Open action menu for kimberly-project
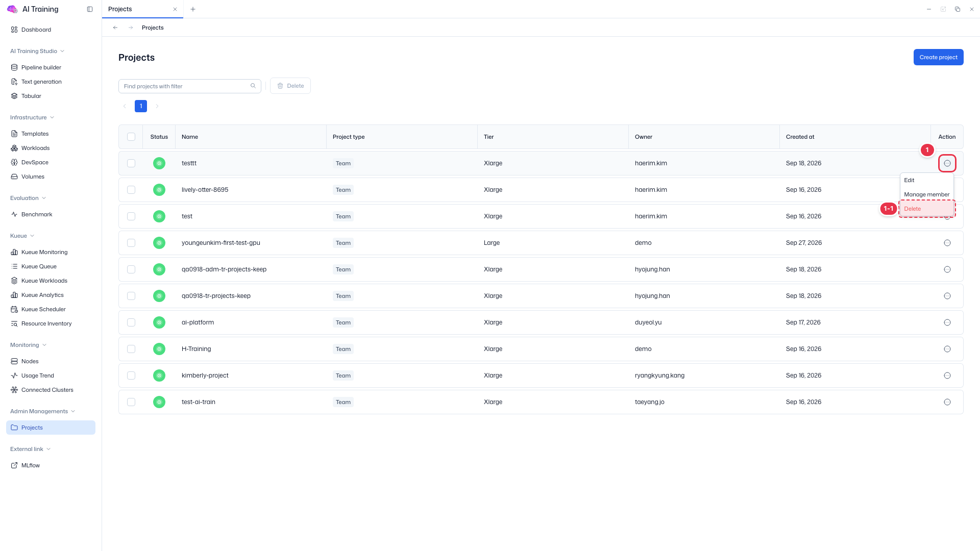Image resolution: width=980 pixels, height=551 pixels. 947,375
